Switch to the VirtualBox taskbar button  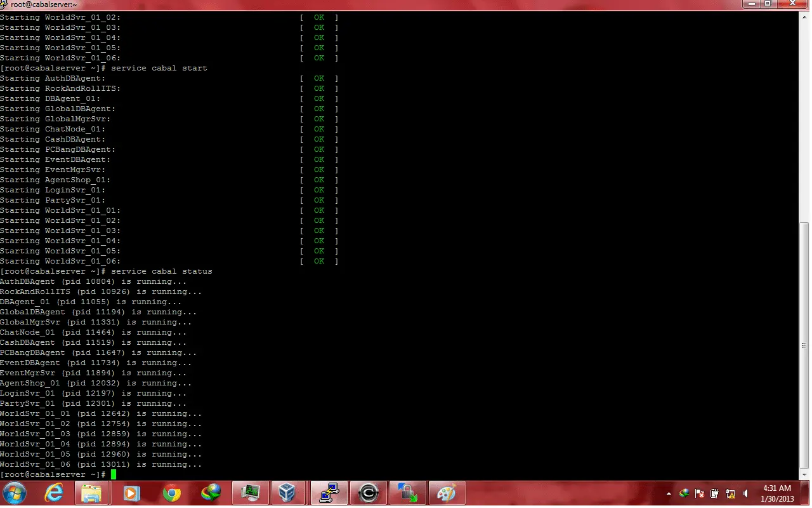click(289, 493)
